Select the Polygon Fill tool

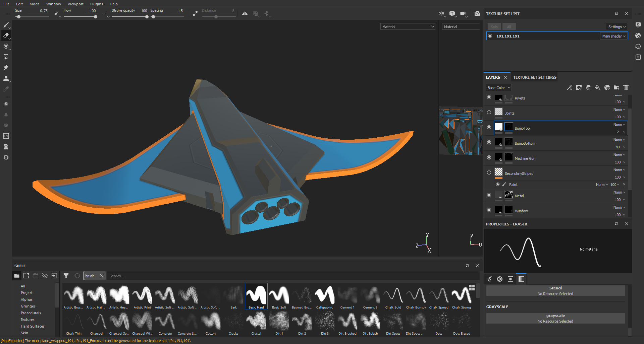click(6, 57)
